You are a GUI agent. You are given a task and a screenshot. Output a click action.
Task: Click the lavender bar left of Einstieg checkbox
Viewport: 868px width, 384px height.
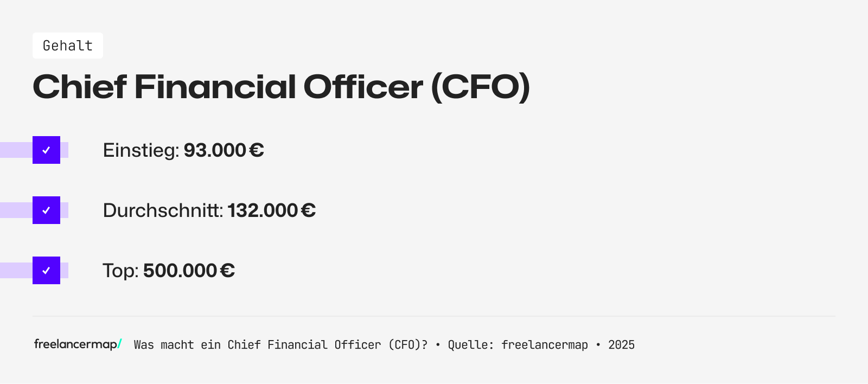(x=16, y=150)
